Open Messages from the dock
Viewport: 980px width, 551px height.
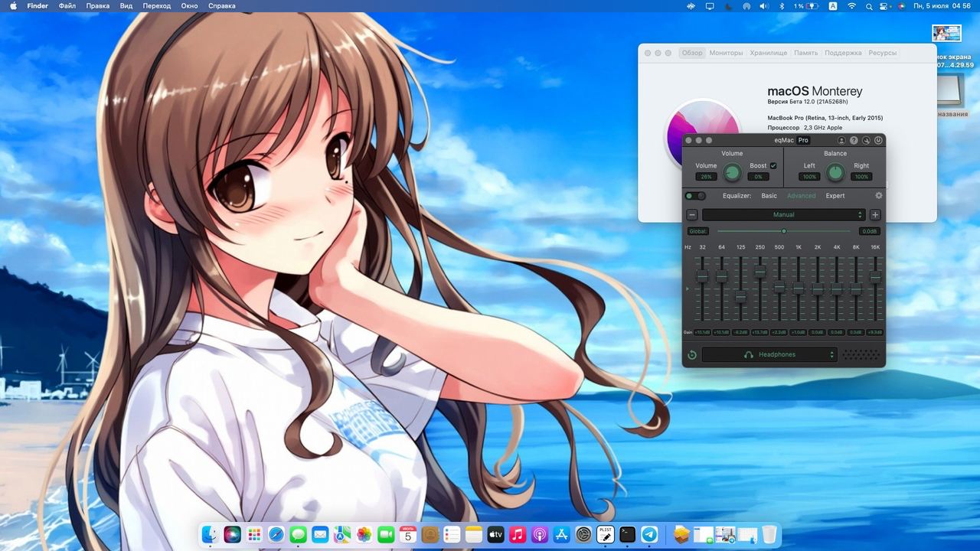(x=299, y=535)
